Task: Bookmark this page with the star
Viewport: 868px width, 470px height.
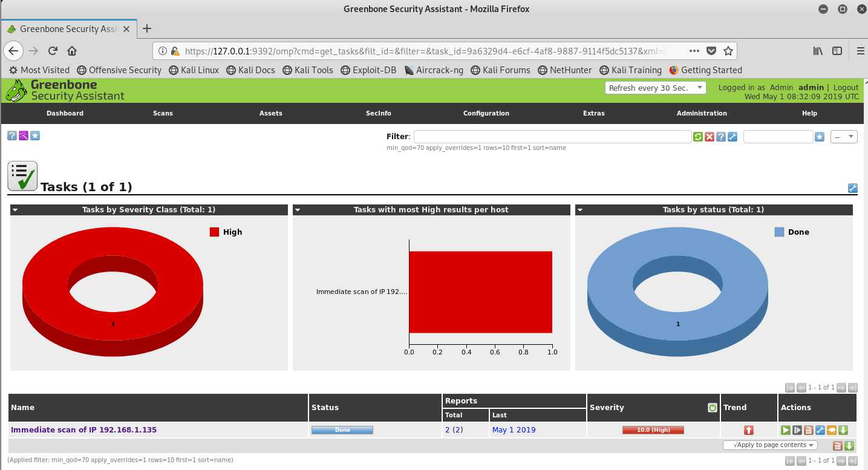Action: click(728, 51)
